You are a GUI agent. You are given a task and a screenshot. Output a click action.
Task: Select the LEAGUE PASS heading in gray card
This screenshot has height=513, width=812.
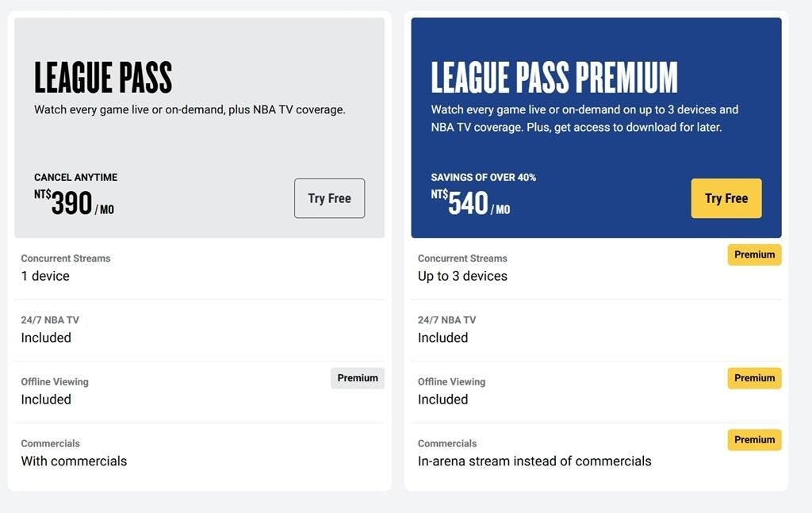click(x=103, y=78)
